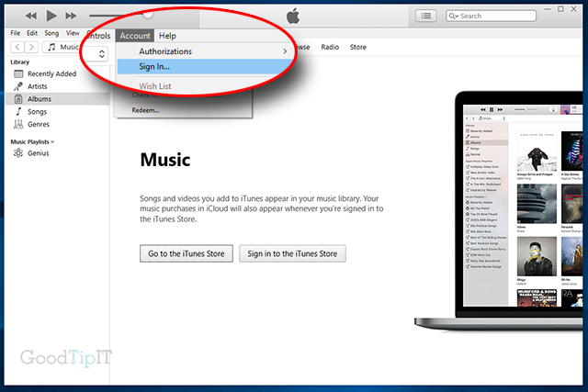Click Go to the iTunes Store button

pyautogui.click(x=187, y=253)
